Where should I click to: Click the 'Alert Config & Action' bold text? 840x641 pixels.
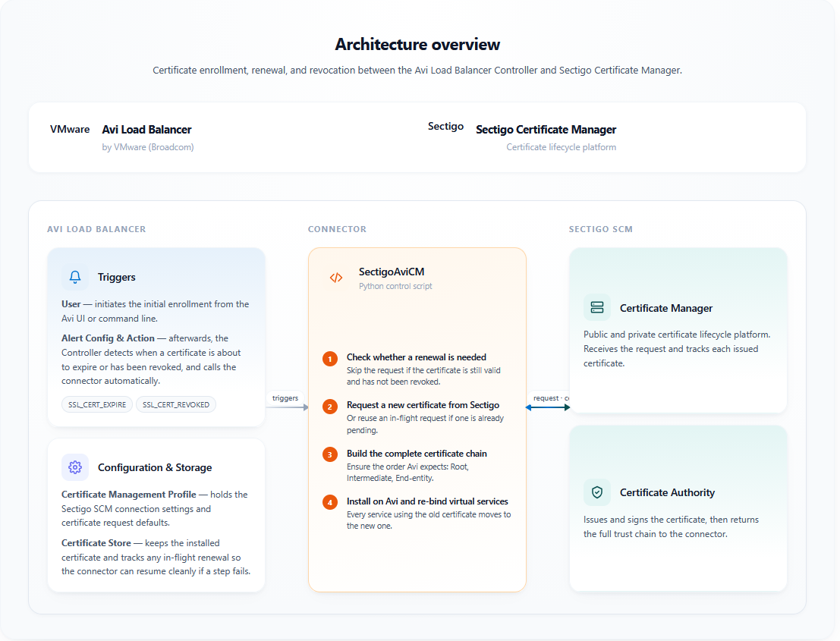(108, 338)
